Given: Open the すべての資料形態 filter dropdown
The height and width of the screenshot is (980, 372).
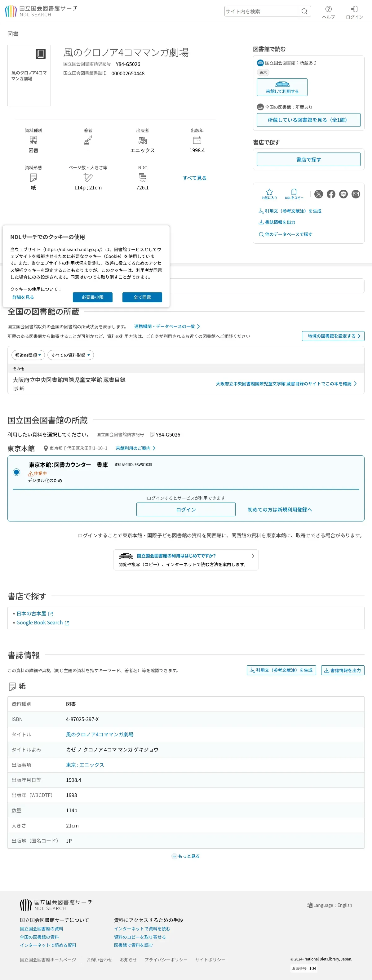Looking at the screenshot, I should pos(71,355).
